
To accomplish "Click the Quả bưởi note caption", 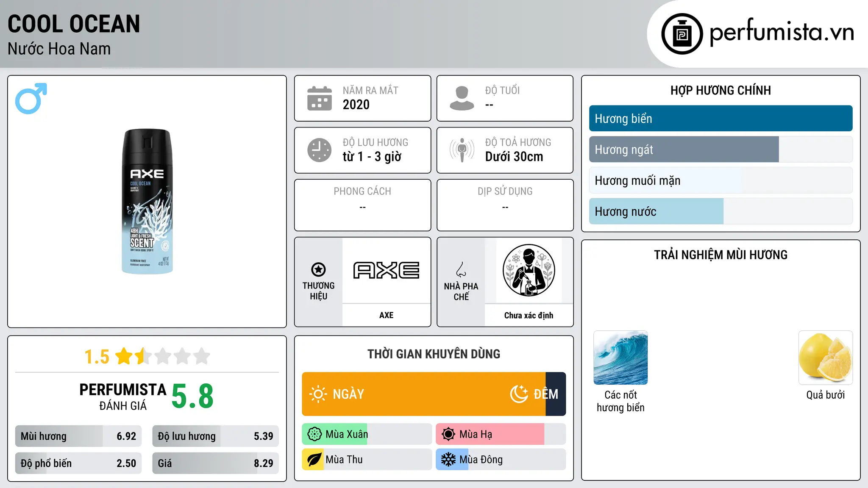I will click(826, 395).
